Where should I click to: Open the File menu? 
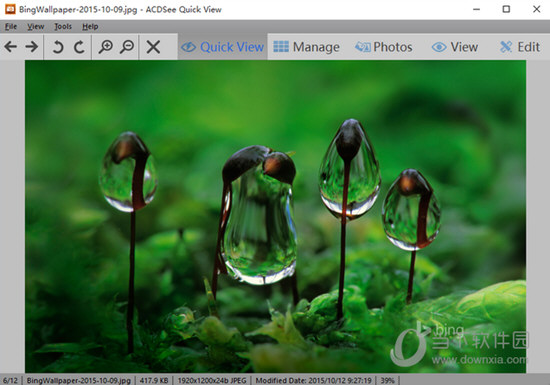click(x=11, y=27)
